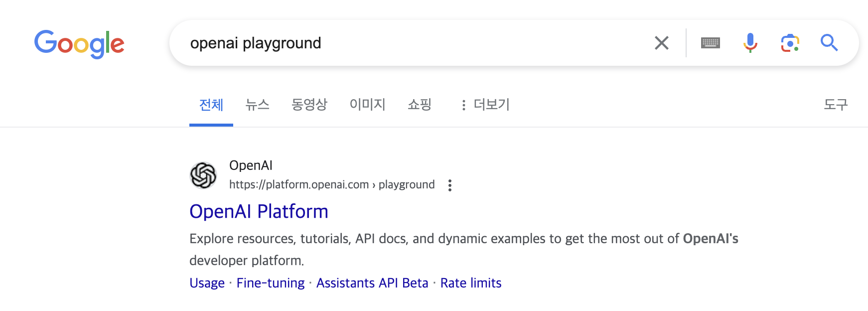The image size is (868, 311).
Task: Click the OpenAI site name
Action: point(251,165)
